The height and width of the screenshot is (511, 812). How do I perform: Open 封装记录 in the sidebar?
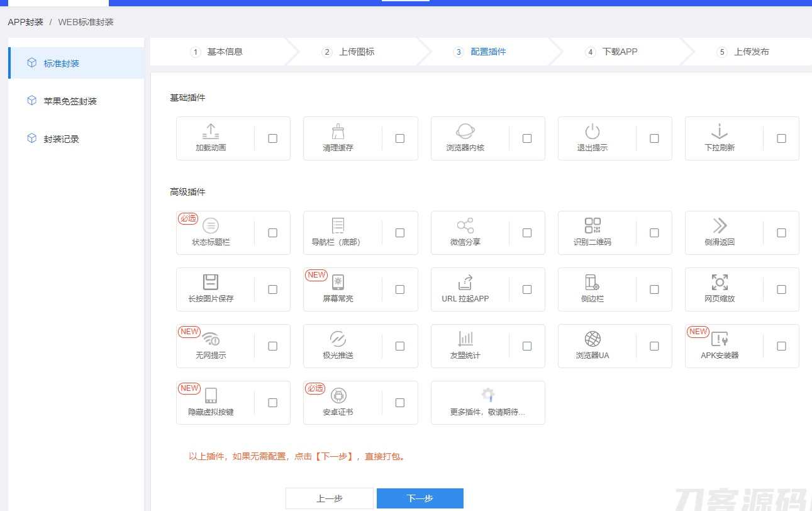(76, 138)
